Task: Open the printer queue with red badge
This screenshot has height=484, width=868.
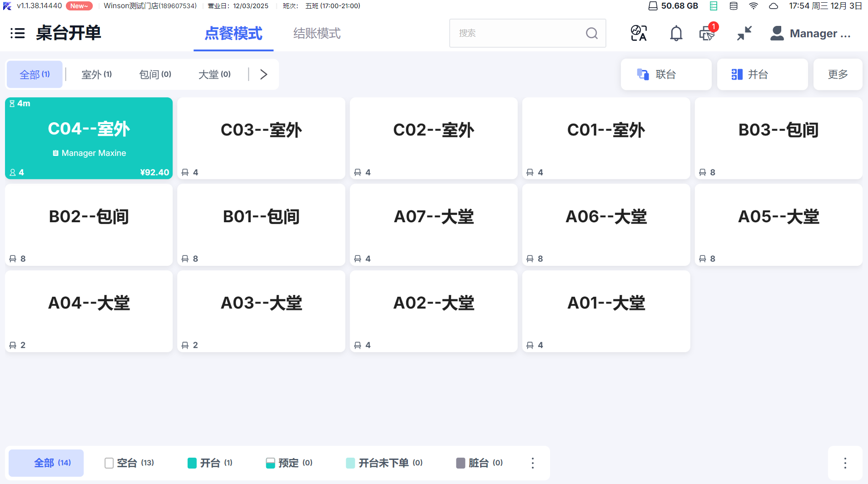Action: tap(707, 33)
